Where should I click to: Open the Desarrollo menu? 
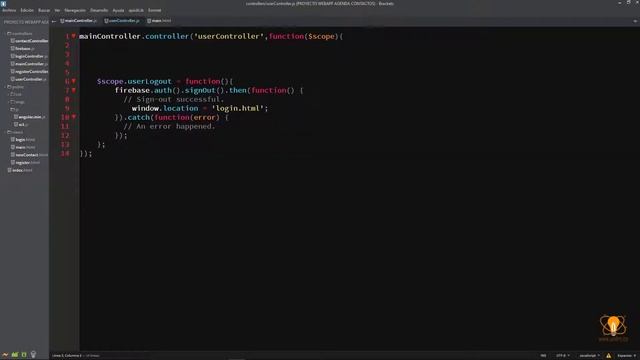coord(99,10)
